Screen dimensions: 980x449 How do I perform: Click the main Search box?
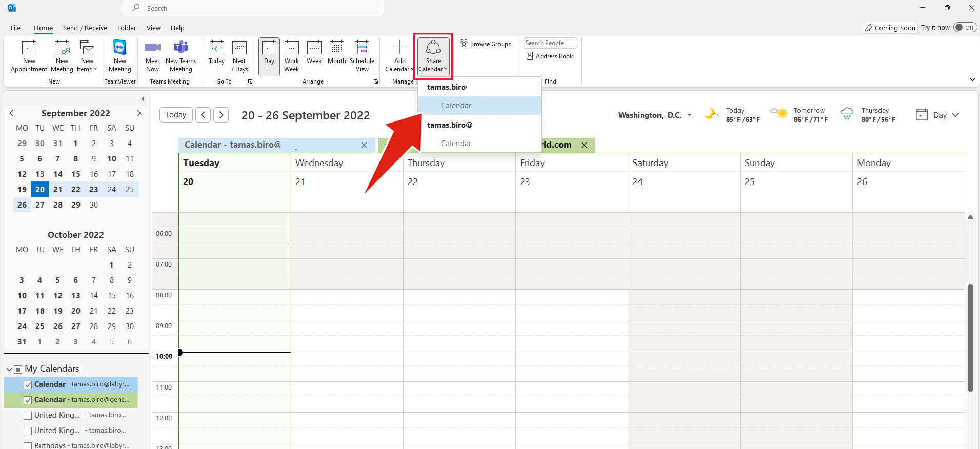[x=253, y=8]
